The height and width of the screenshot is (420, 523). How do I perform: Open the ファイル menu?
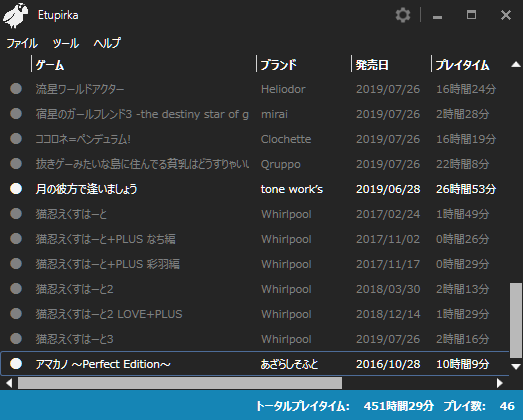22,43
